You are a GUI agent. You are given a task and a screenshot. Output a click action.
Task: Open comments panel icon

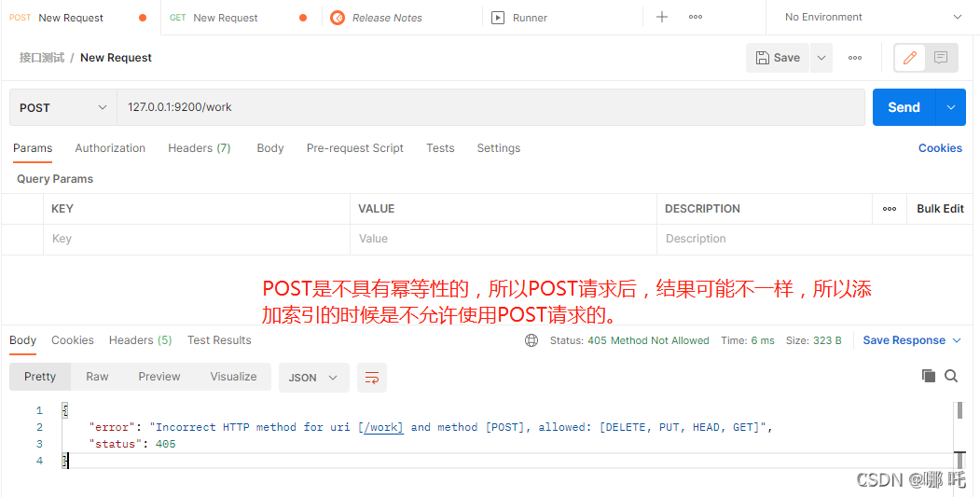click(941, 58)
